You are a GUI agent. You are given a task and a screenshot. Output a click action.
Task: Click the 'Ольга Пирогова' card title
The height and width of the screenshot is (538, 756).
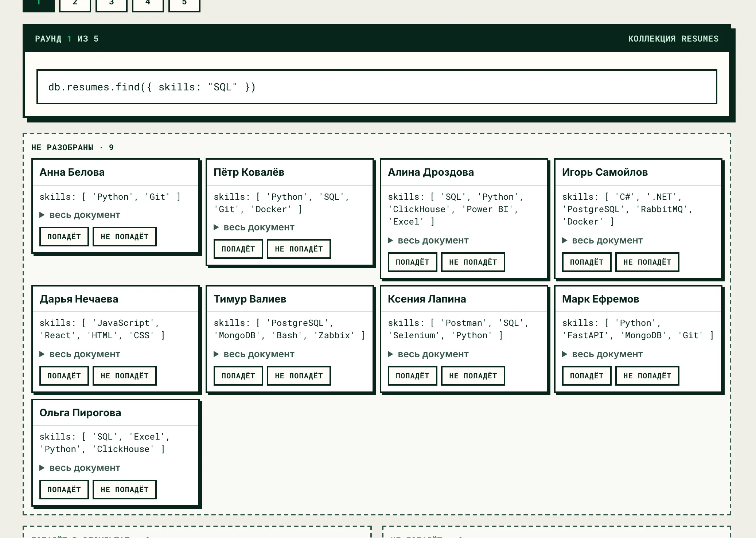tap(80, 413)
